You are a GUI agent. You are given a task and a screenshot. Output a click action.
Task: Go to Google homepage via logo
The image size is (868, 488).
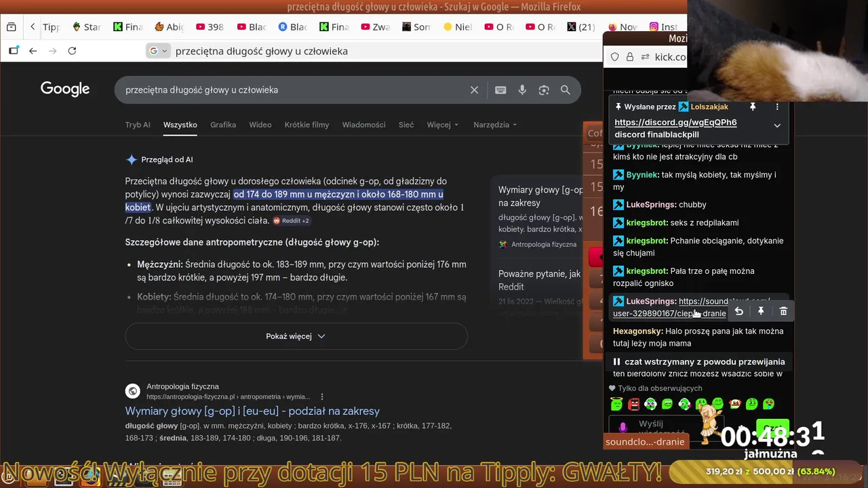coord(65,89)
